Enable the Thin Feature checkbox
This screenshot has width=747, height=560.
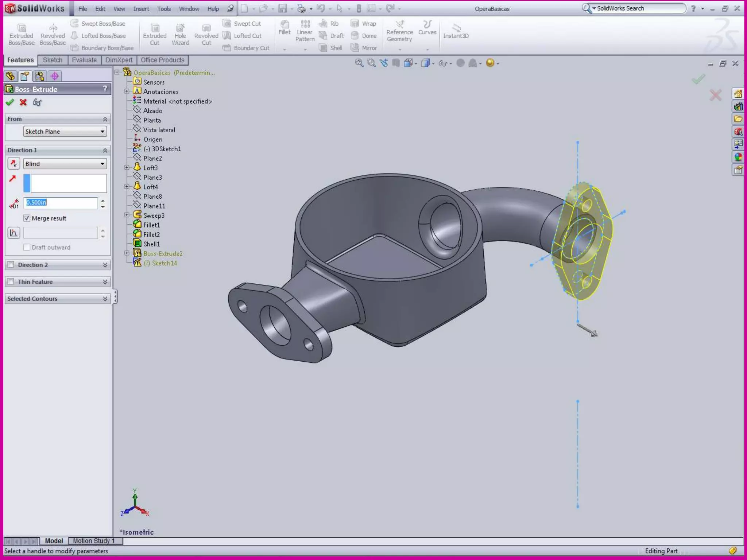tap(11, 281)
